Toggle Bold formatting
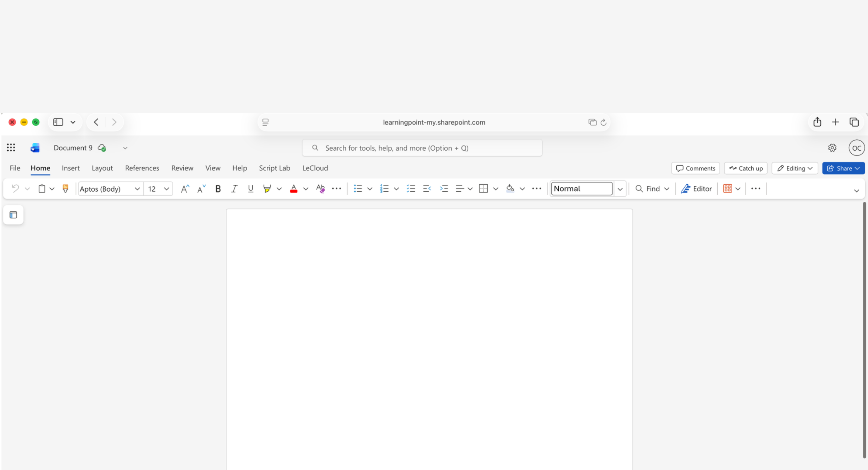 coord(218,188)
